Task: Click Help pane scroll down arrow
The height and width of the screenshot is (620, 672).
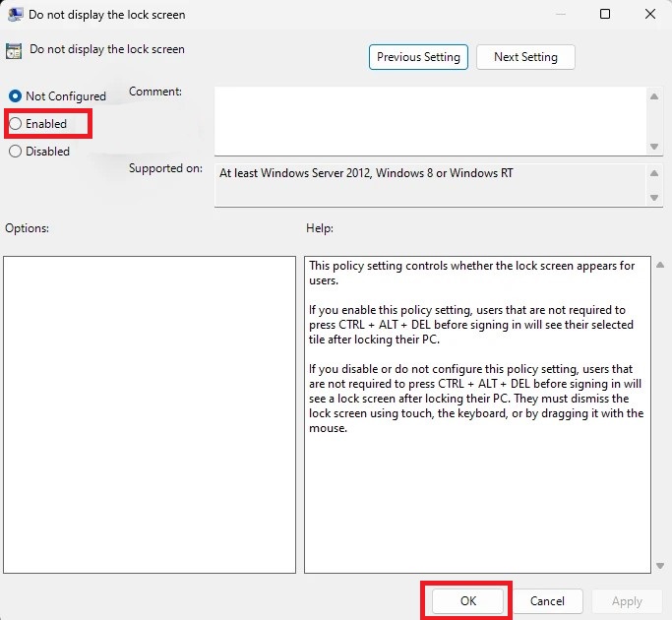Action: click(x=660, y=566)
